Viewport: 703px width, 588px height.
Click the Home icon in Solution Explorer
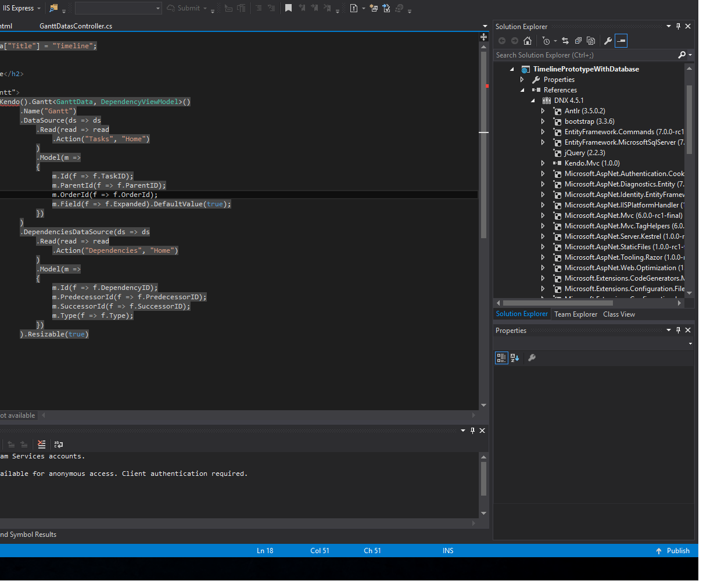[528, 41]
